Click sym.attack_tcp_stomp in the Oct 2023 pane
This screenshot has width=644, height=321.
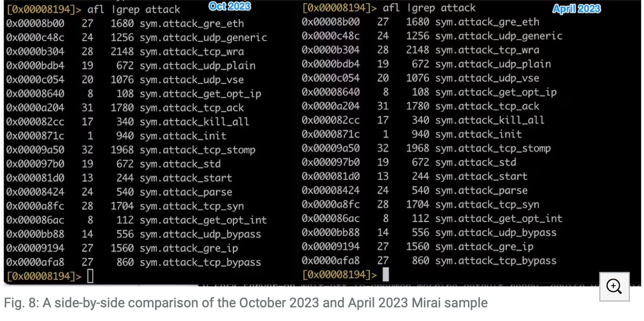click(197, 150)
